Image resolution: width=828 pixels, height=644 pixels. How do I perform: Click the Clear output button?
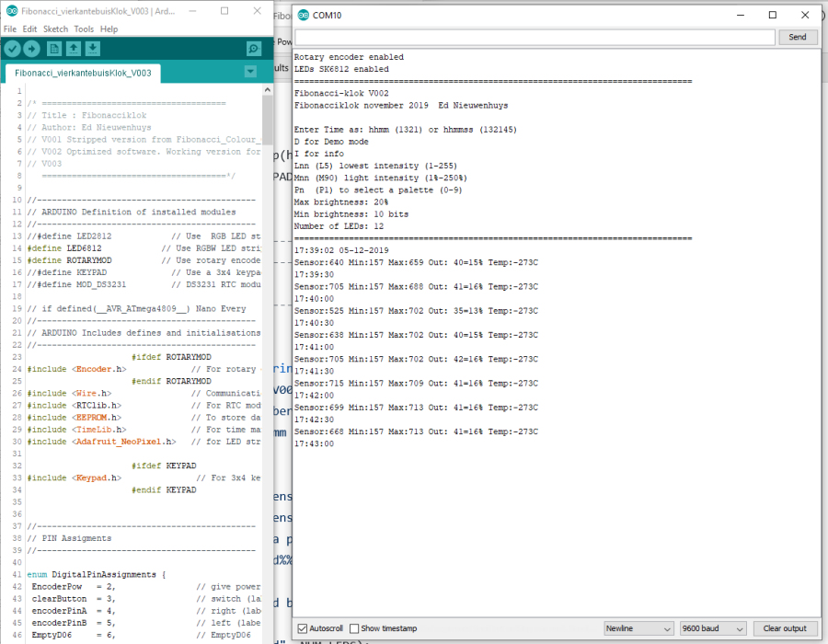point(785,628)
